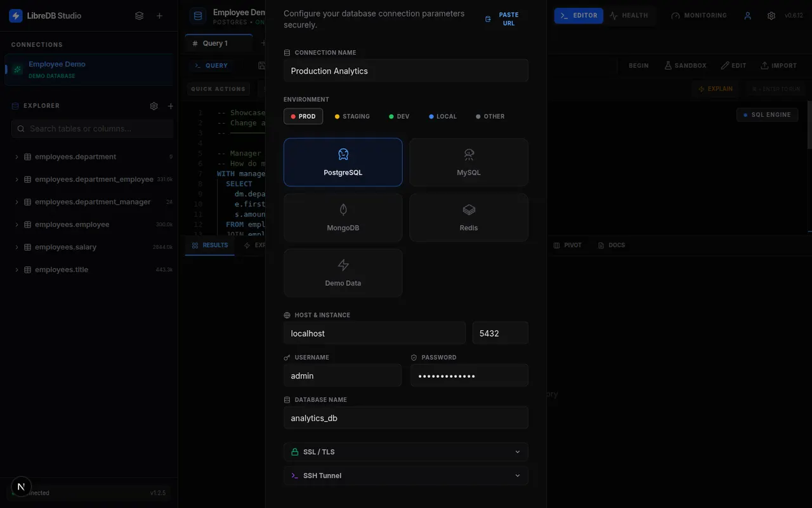
Task: Click the host field containing localhost
Action: click(374, 333)
